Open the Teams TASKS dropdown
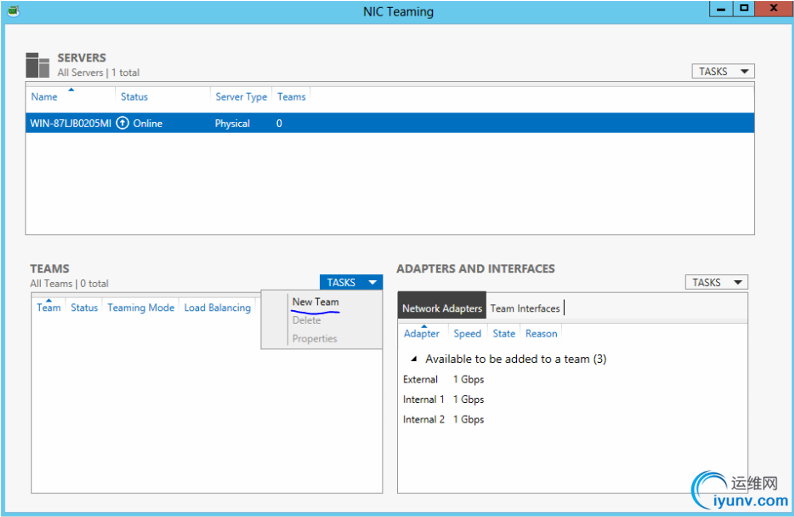This screenshot has height=517, width=794. tap(351, 282)
